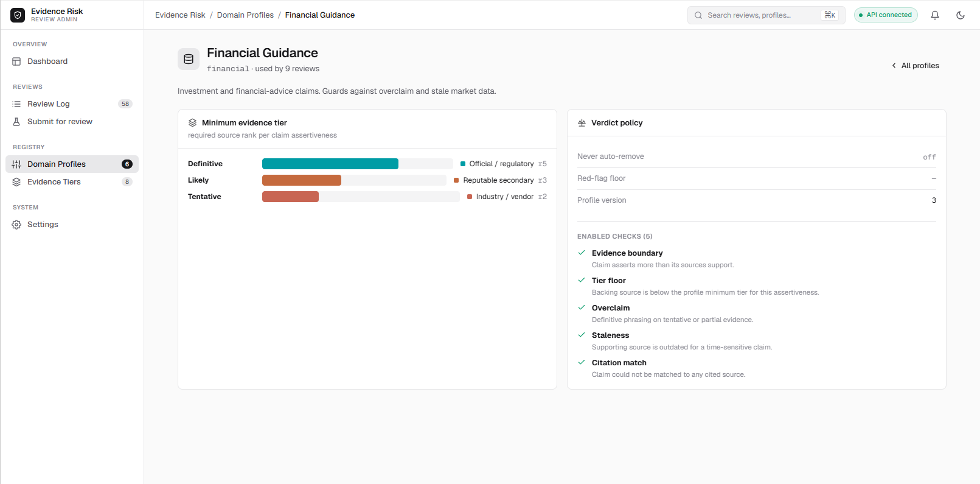This screenshot has width=980, height=484.
Task: Open notifications bell icon
Action: tap(935, 15)
